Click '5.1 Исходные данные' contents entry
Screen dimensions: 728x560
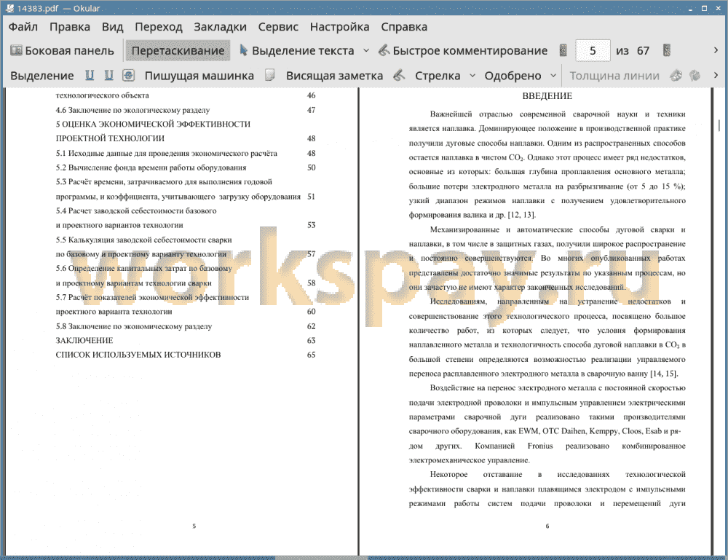point(166,153)
